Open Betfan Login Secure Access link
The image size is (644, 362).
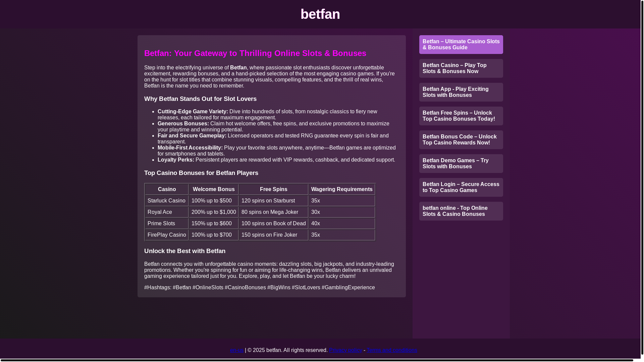tap(461, 187)
